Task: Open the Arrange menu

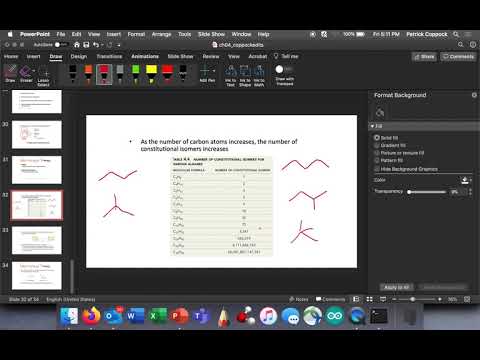Action: point(161,34)
